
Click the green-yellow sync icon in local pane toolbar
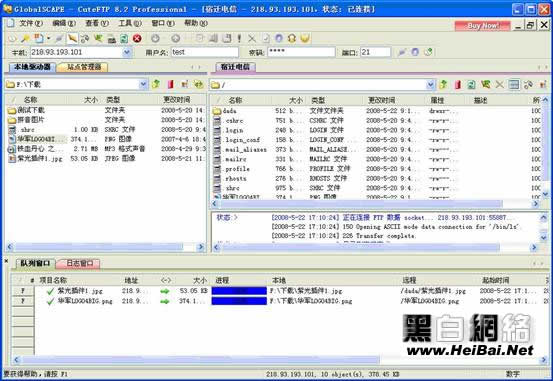[x=199, y=84]
